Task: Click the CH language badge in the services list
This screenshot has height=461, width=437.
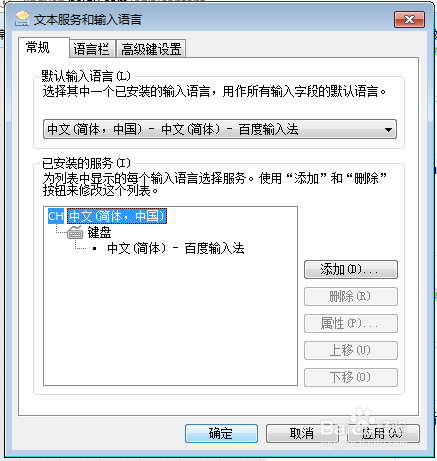Action: [56, 216]
